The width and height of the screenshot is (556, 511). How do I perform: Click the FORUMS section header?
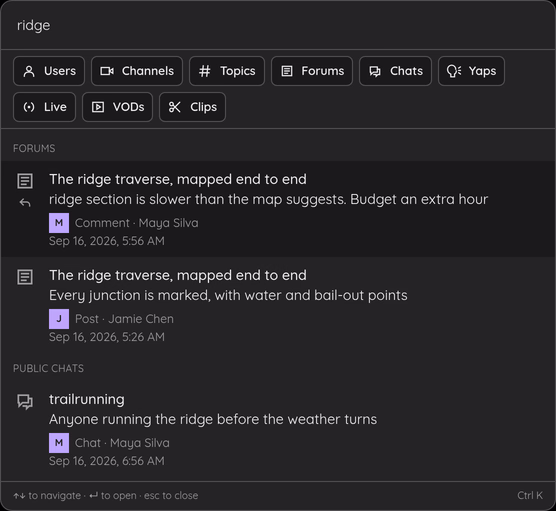[x=34, y=148]
